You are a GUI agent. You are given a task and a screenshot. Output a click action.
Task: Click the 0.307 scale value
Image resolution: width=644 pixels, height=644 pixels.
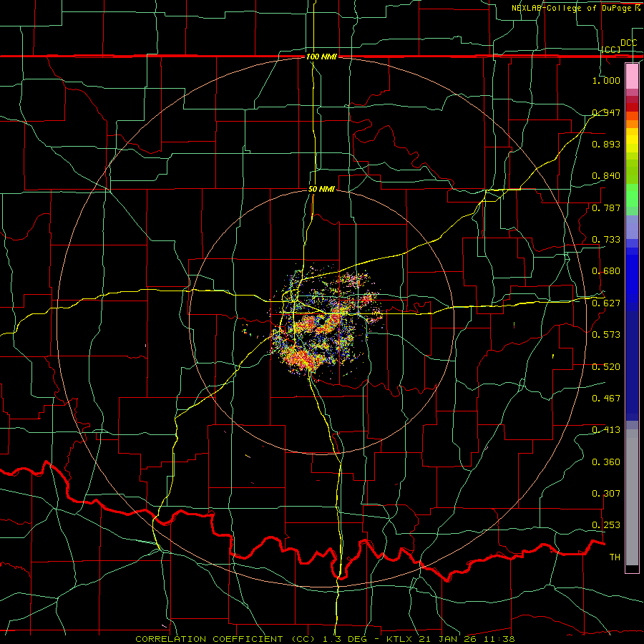coord(606,493)
